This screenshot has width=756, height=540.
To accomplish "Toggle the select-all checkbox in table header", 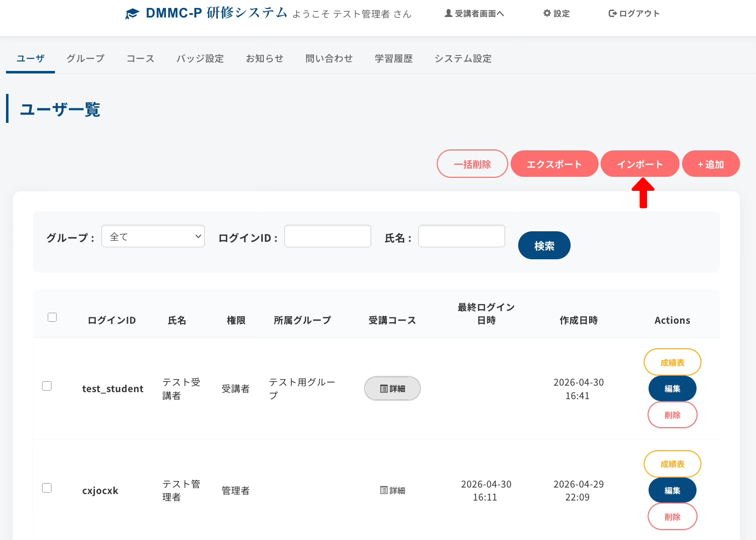I will click(x=52, y=317).
